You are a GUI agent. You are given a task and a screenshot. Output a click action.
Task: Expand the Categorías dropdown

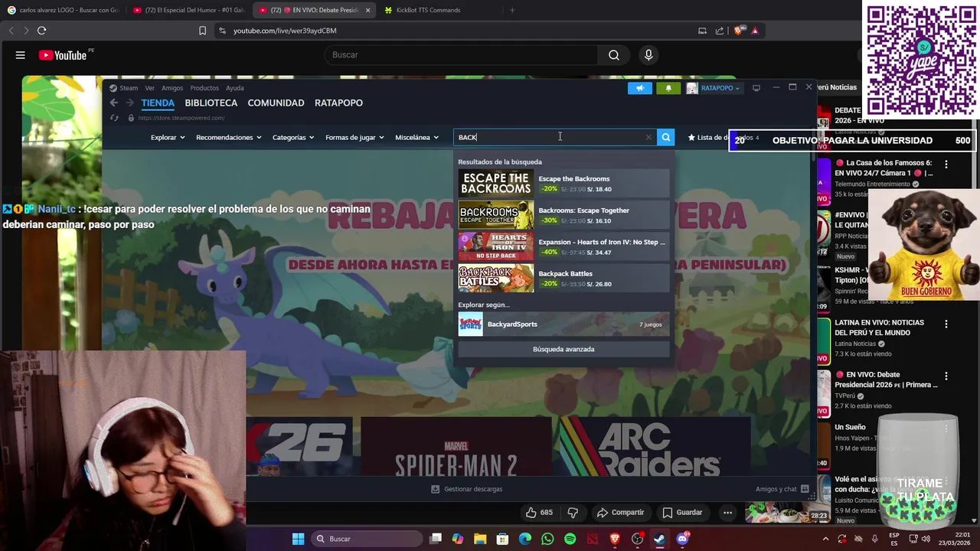[294, 138]
